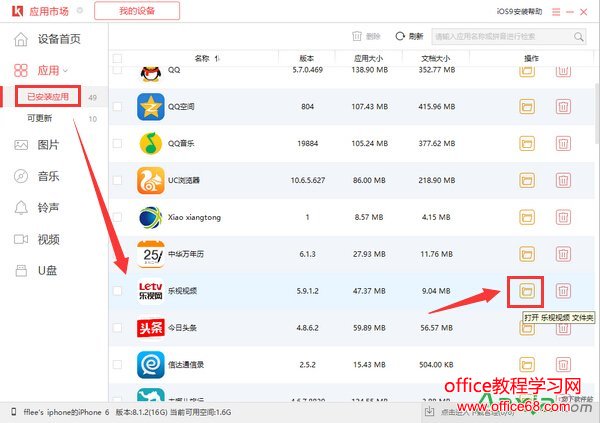Click the 乐视视频 app size 47.37 MB
This screenshot has width=600, height=423.
(x=369, y=291)
